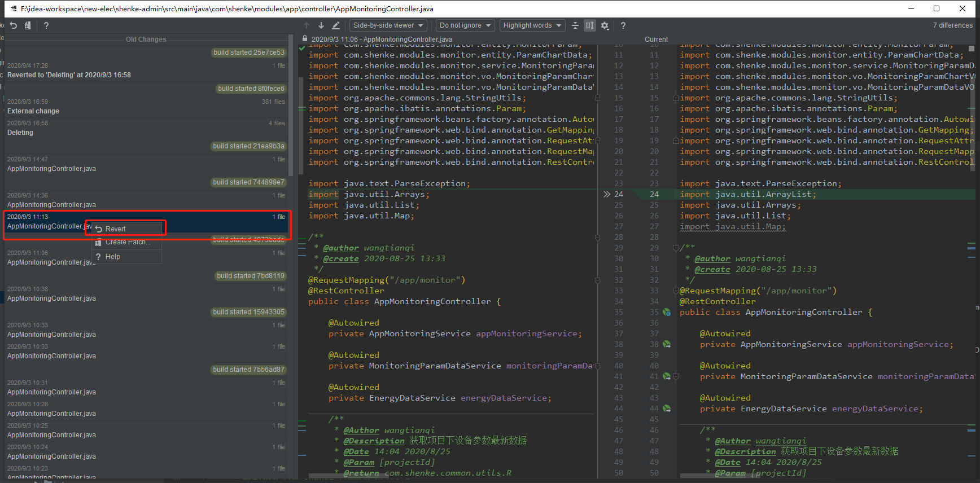Click the Create Patch icon in context menu

click(98, 242)
